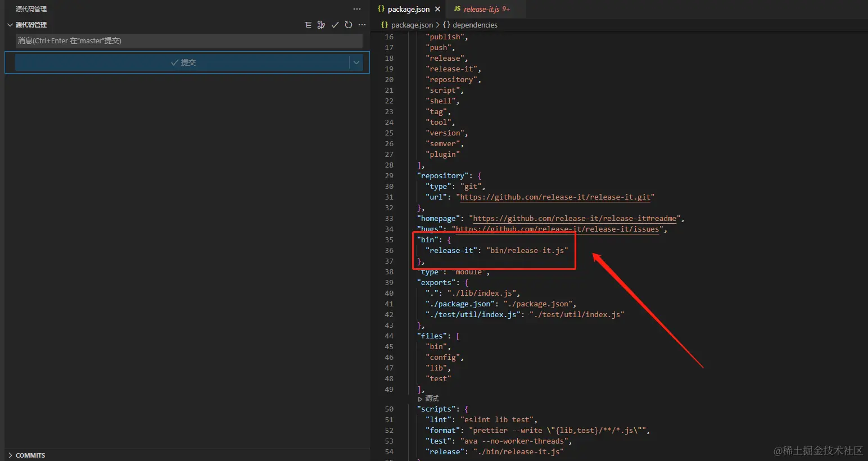Click the prettier format script value
868x461 pixels.
pos(557,431)
